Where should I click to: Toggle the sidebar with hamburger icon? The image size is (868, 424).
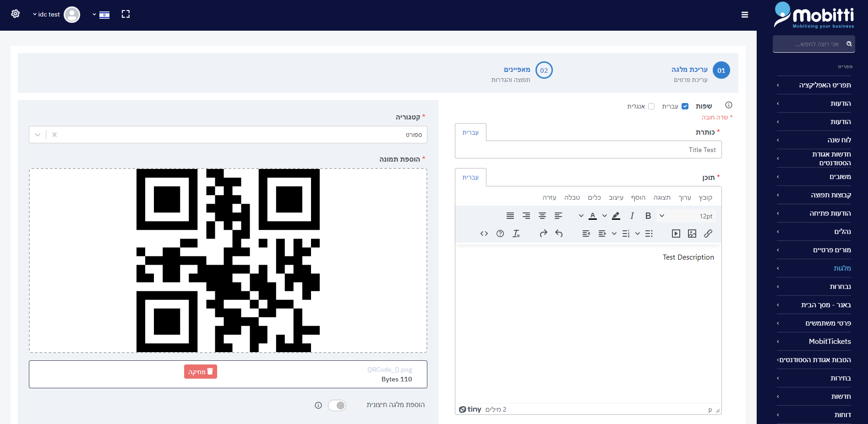click(745, 15)
